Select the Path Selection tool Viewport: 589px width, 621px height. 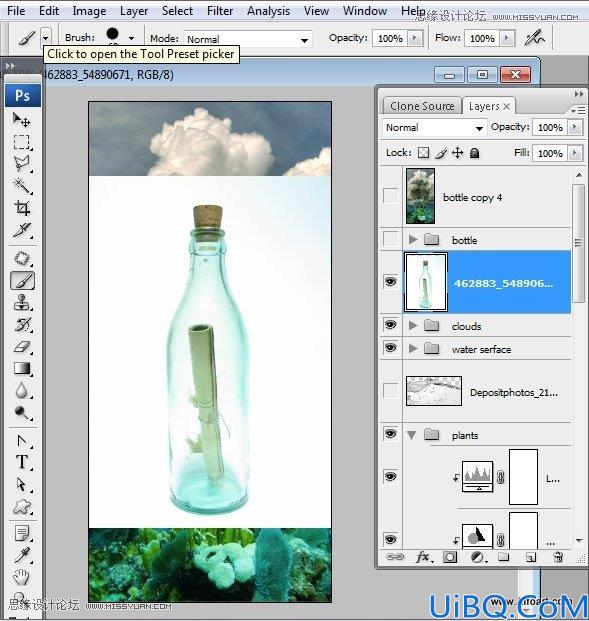click(x=22, y=484)
